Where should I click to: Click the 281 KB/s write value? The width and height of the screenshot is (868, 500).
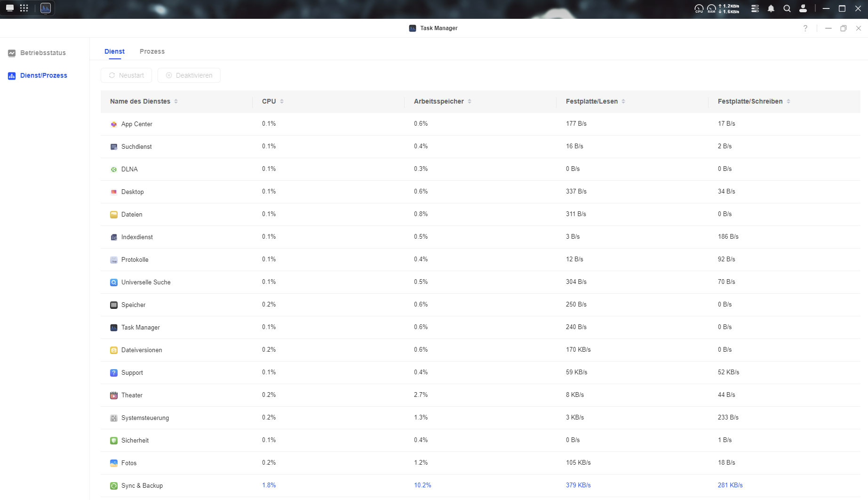pos(730,485)
